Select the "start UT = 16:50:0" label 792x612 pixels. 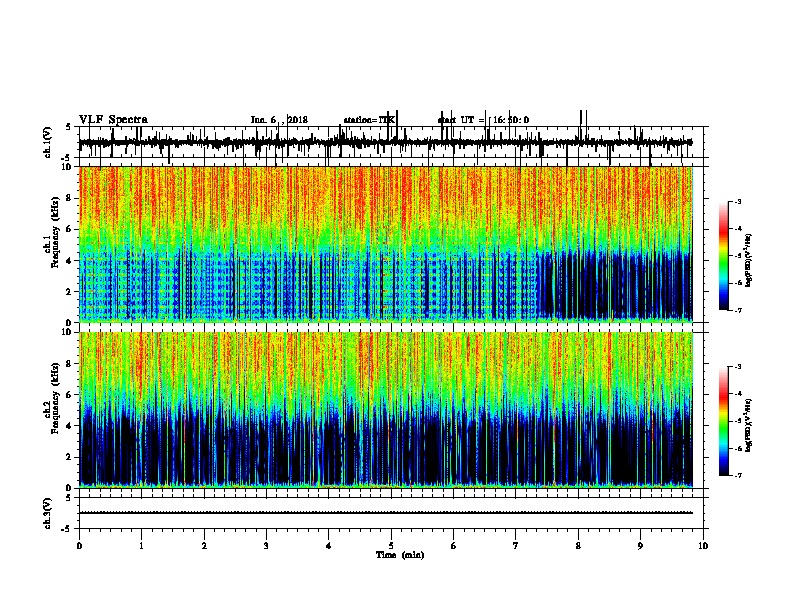click(x=483, y=120)
